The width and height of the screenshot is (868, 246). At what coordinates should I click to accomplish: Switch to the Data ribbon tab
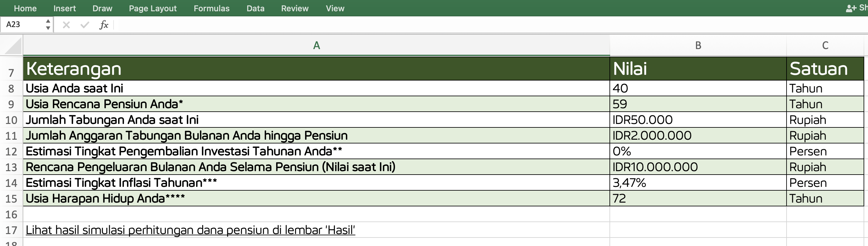(x=255, y=8)
